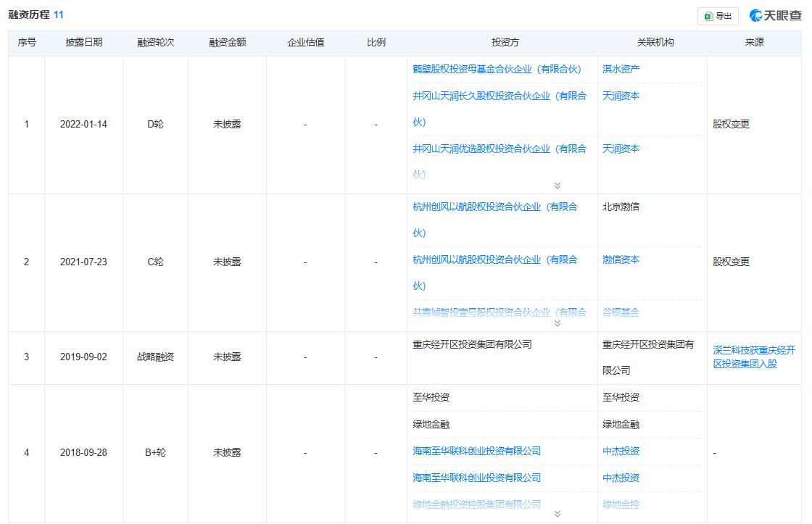This screenshot has height=524, width=812.
Task: Open 井冈山天润优选股权投资合伙企业 link
Action: click(500, 162)
